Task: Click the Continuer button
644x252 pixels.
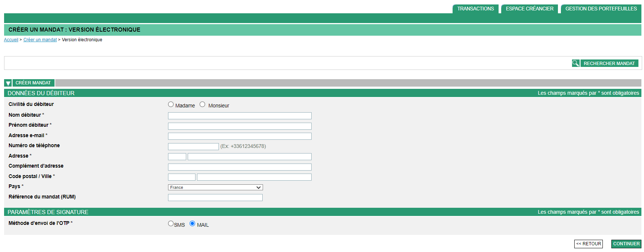Action: [626, 244]
